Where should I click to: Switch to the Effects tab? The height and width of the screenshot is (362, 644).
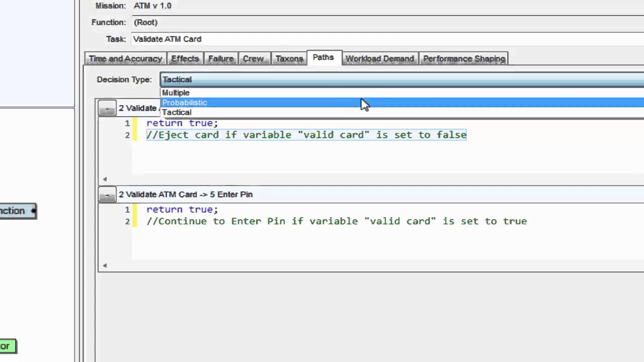(185, 59)
